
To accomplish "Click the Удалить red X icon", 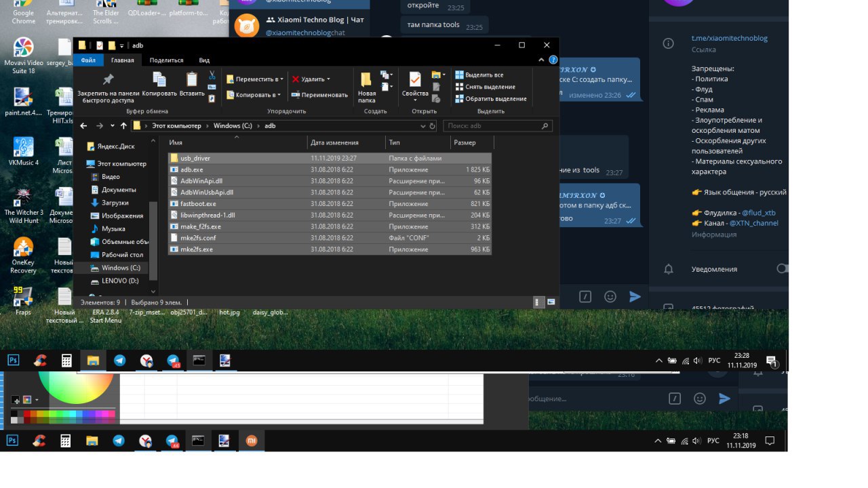I will tap(296, 79).
